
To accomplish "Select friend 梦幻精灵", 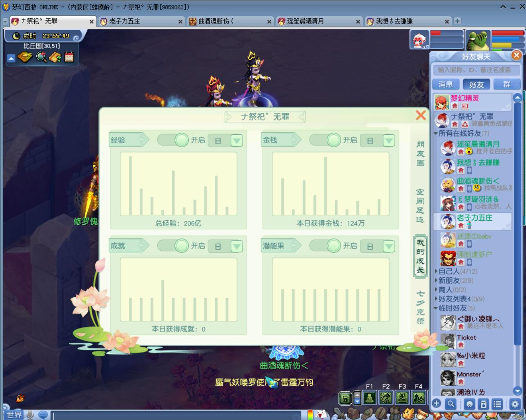I will (472, 102).
